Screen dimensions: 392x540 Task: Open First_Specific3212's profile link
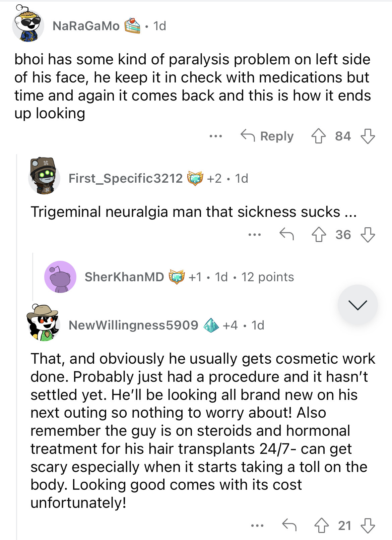point(126,178)
